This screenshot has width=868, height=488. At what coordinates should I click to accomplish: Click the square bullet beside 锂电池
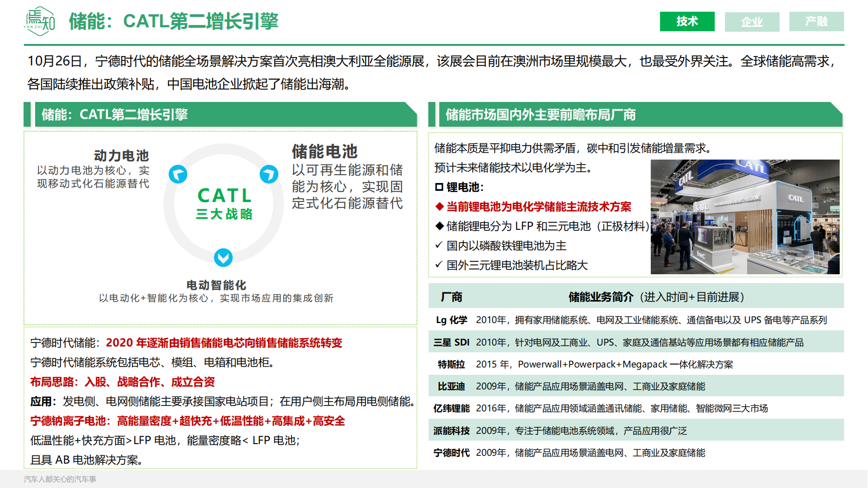439,187
